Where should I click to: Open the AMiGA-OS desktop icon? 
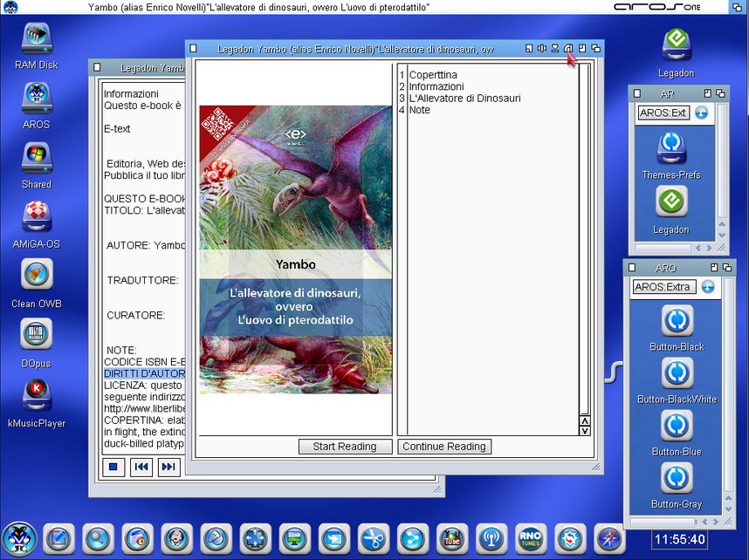(x=37, y=218)
